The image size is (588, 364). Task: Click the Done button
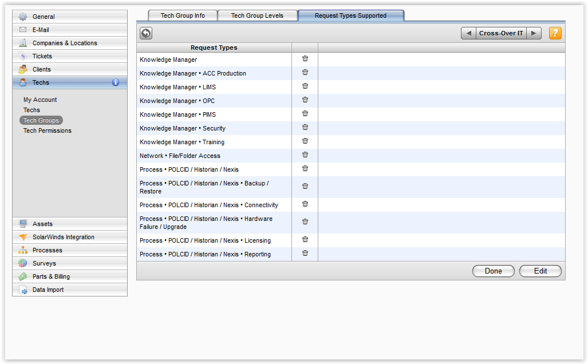(x=493, y=271)
